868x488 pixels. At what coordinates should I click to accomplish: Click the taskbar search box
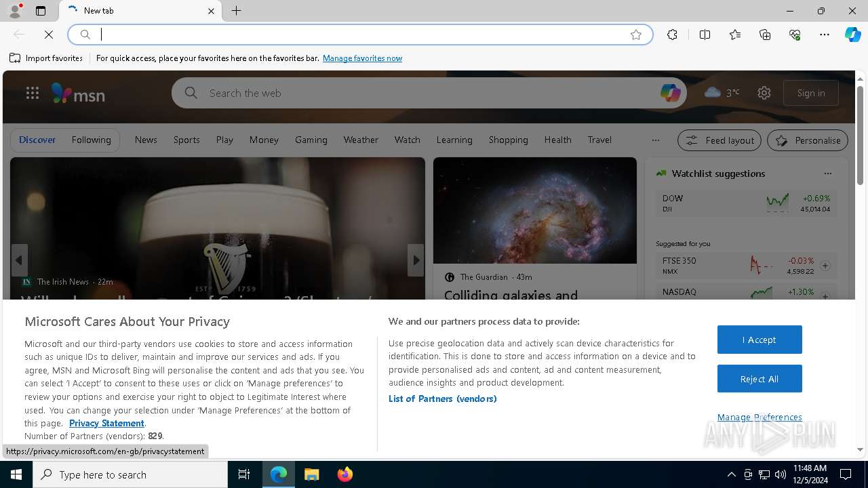[x=130, y=474]
